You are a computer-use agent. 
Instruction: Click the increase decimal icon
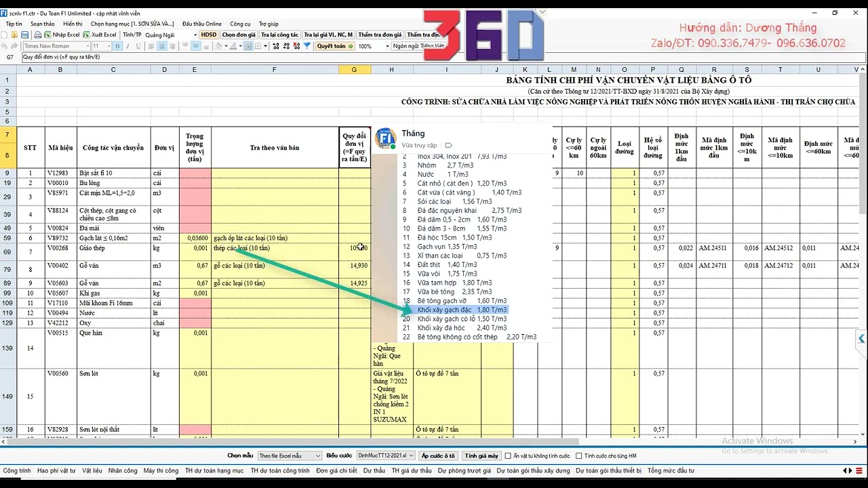276,46
